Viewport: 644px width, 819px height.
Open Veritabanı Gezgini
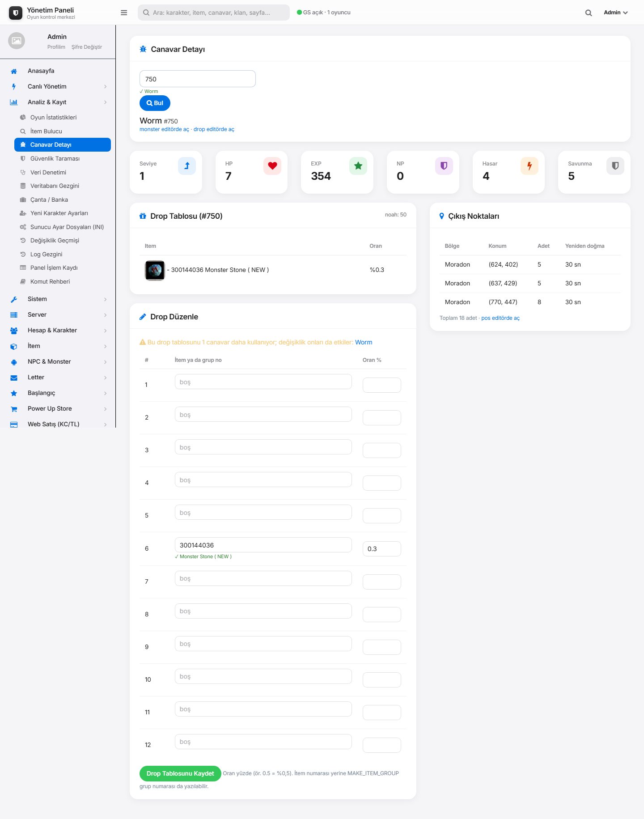[x=63, y=186]
